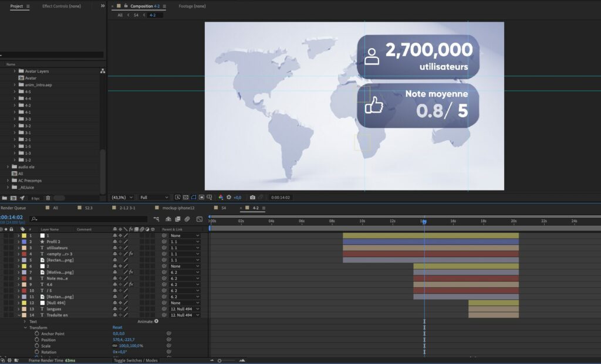Viewport: 601px width, 364px height.
Task: Switch to the Effect Controls tab
Action: (x=61, y=6)
